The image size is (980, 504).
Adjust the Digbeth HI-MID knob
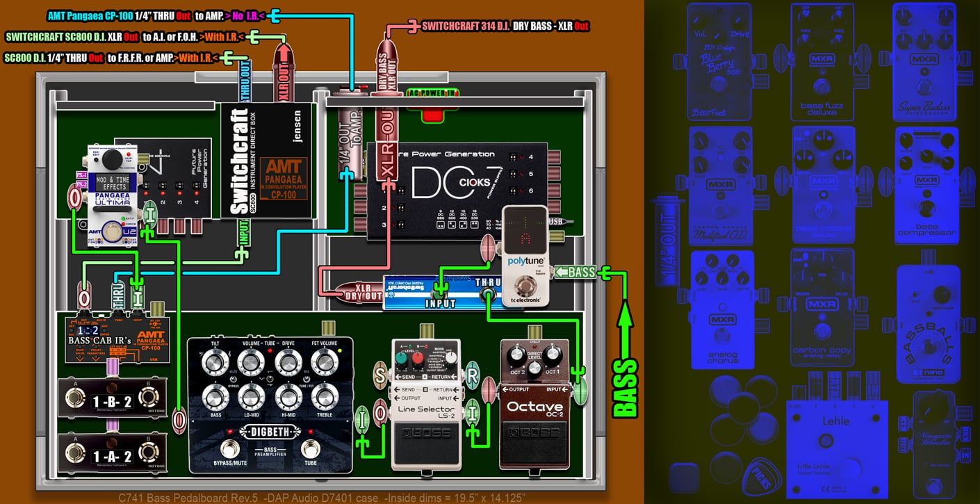pyautogui.click(x=288, y=397)
